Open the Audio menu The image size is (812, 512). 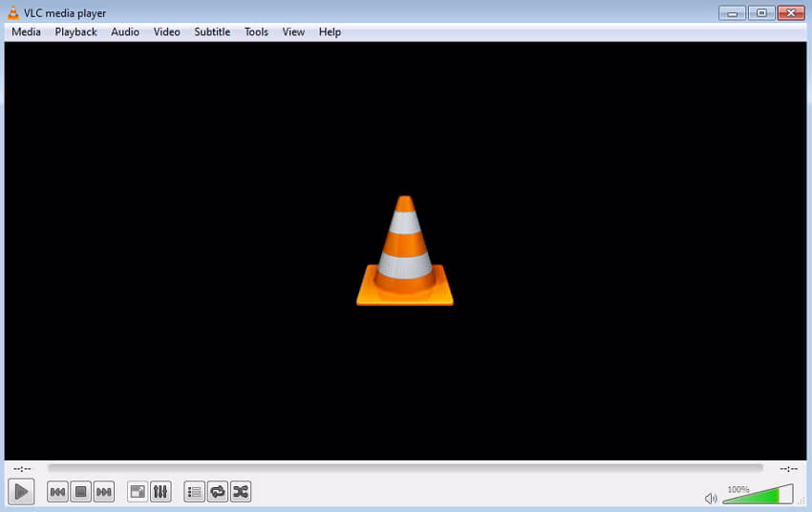[x=125, y=32]
